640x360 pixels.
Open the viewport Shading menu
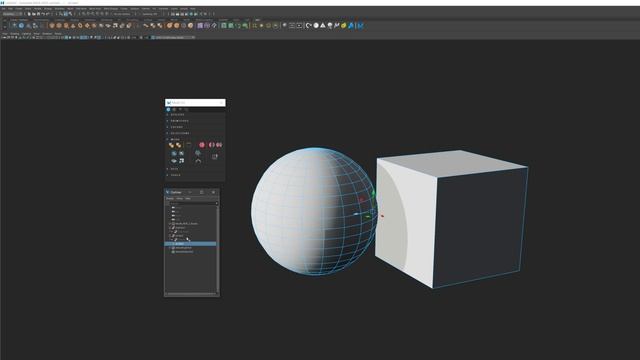[x=14, y=33]
